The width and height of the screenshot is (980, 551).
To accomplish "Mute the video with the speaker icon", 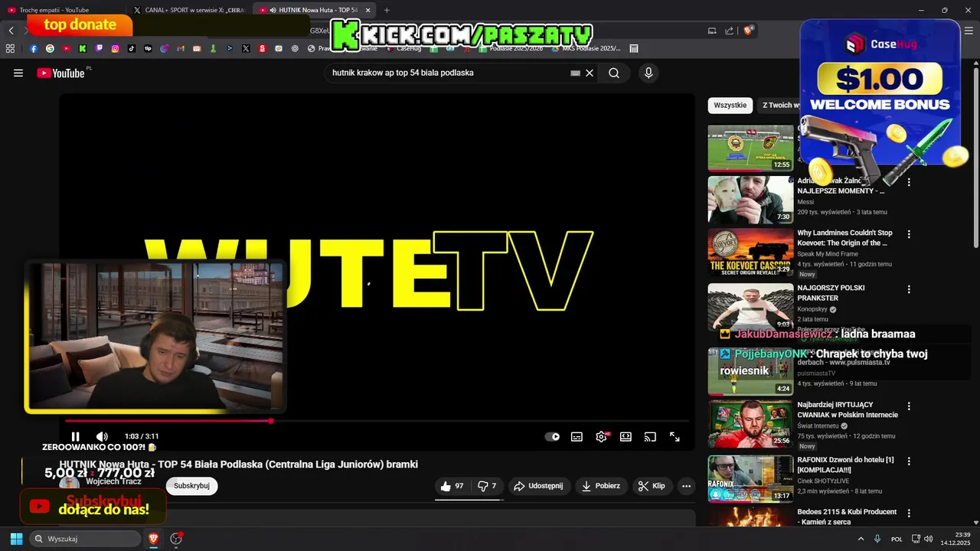I will point(102,436).
